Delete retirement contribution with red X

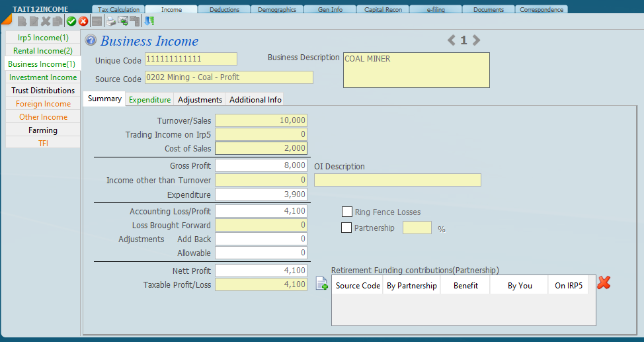click(604, 282)
